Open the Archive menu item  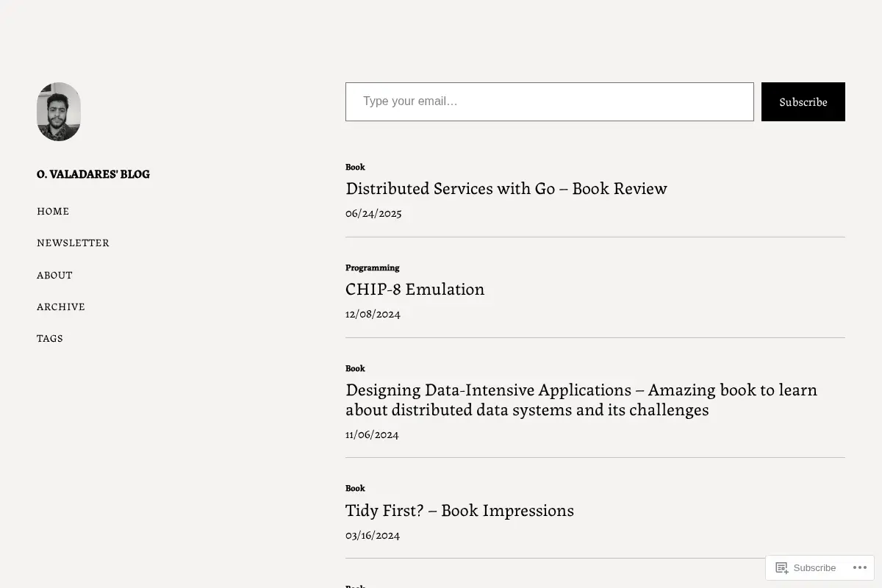(x=61, y=306)
